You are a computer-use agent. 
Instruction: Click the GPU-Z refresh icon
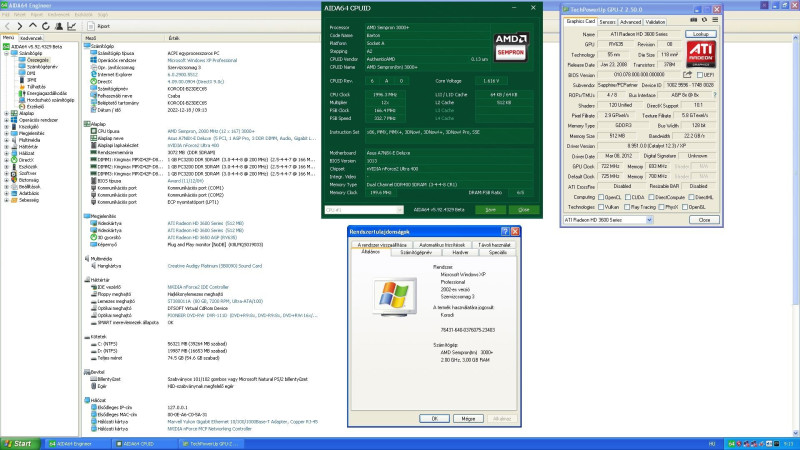coord(704,20)
